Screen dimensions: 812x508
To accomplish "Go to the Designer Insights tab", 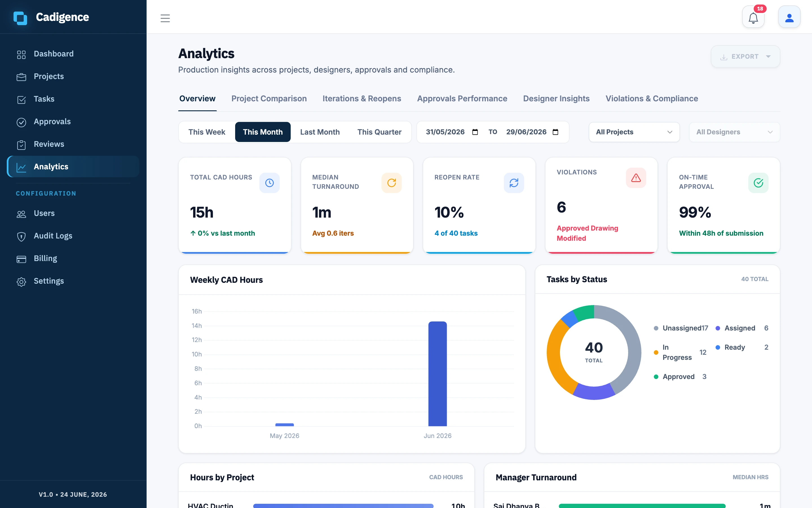I will click(556, 98).
